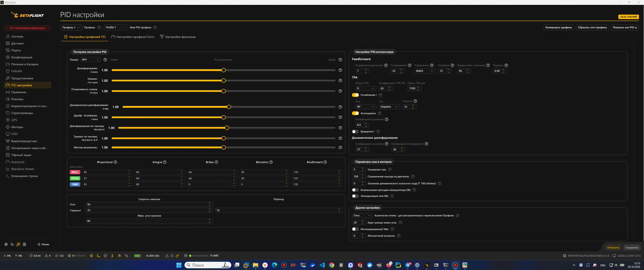Open help for Антигравити option
Image resolution: width=644 pixels, height=270 pixels.
379,113
